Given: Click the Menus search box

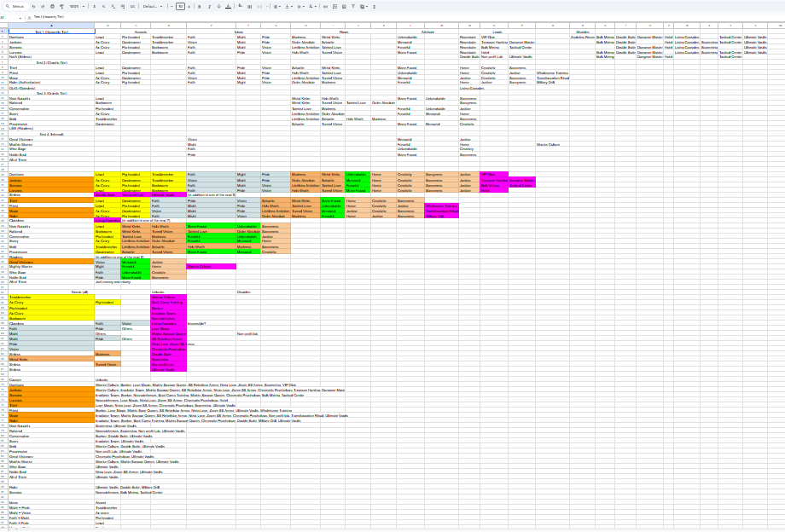Looking at the screenshot, I should pyautogui.click(x=16, y=7).
